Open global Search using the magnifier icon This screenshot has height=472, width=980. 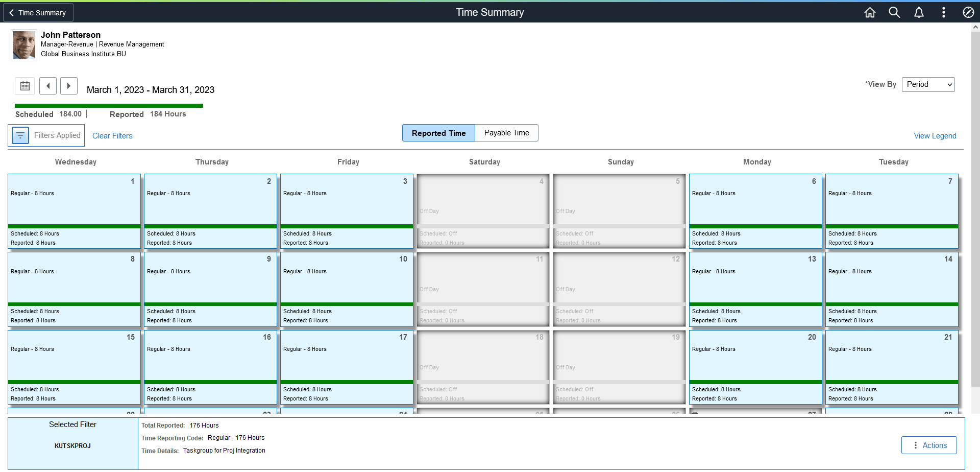[894, 12]
